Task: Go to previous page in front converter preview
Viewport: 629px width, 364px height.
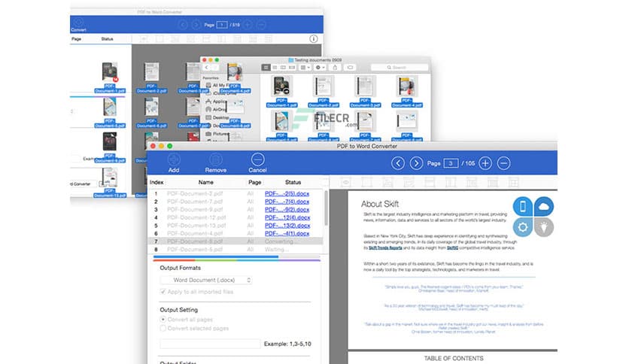Action: [398, 163]
